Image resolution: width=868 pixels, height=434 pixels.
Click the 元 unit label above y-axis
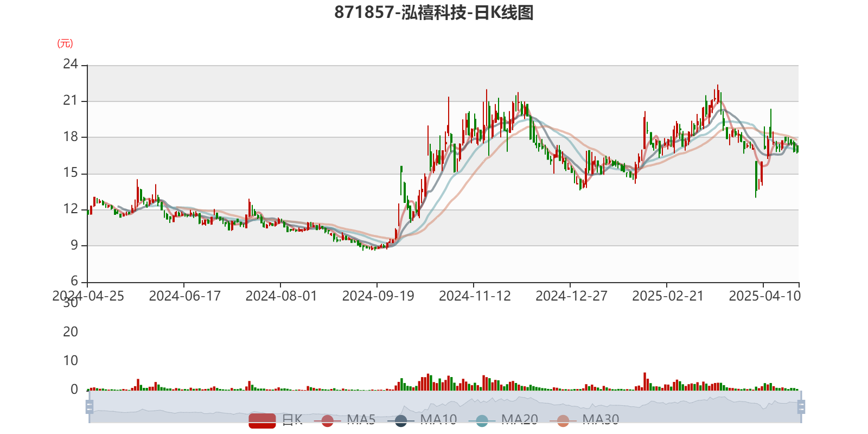pyautogui.click(x=65, y=43)
